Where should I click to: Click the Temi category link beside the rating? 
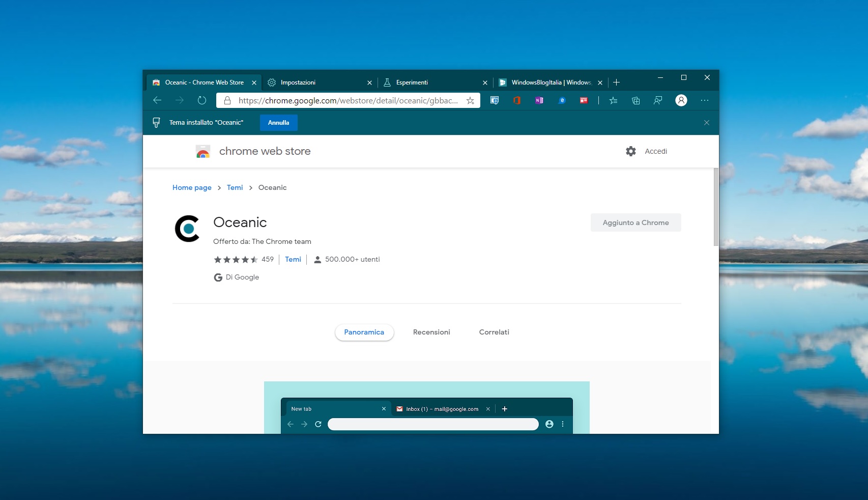coord(293,260)
